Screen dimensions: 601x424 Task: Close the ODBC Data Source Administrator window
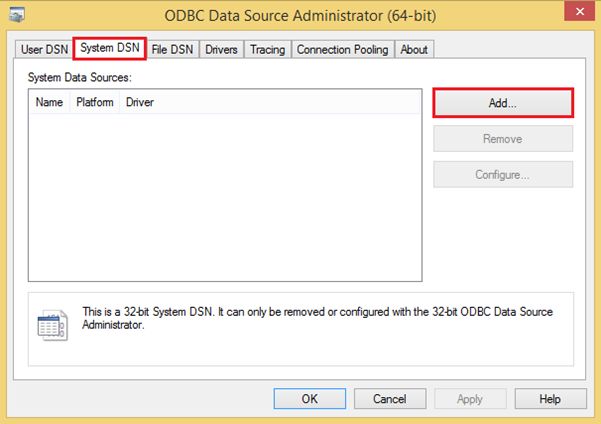[577, 12]
